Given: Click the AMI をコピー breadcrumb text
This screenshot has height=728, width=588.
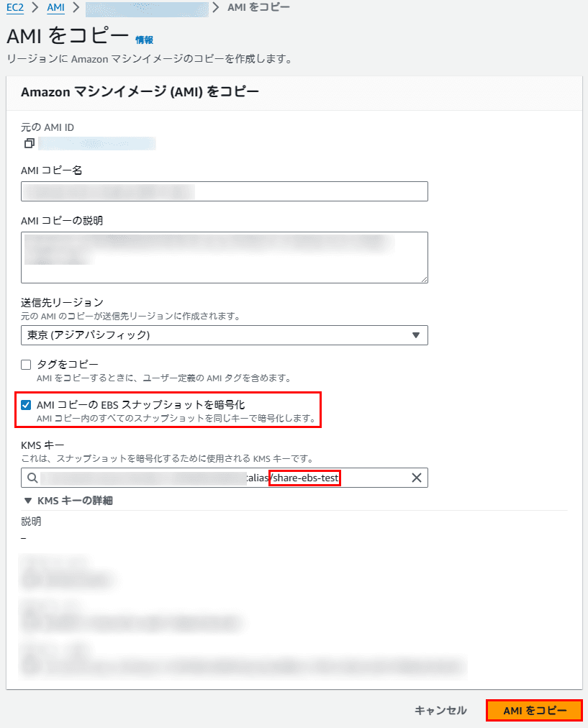Looking at the screenshot, I should (x=258, y=7).
